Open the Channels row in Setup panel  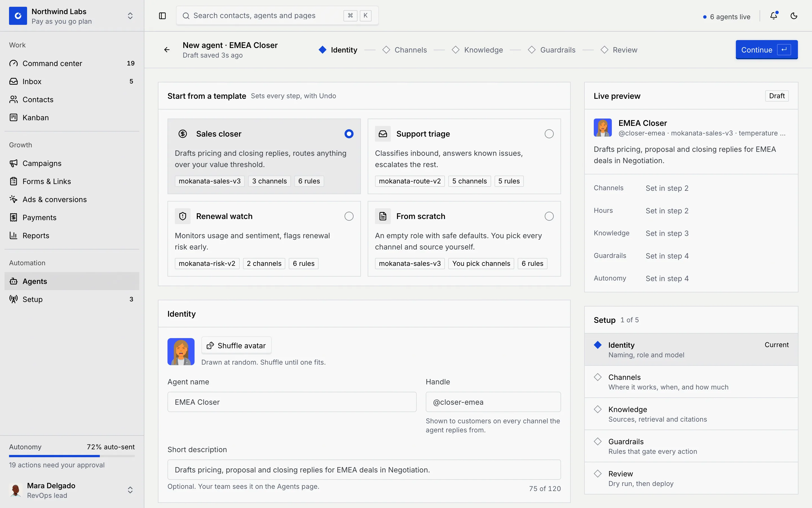[691, 382]
